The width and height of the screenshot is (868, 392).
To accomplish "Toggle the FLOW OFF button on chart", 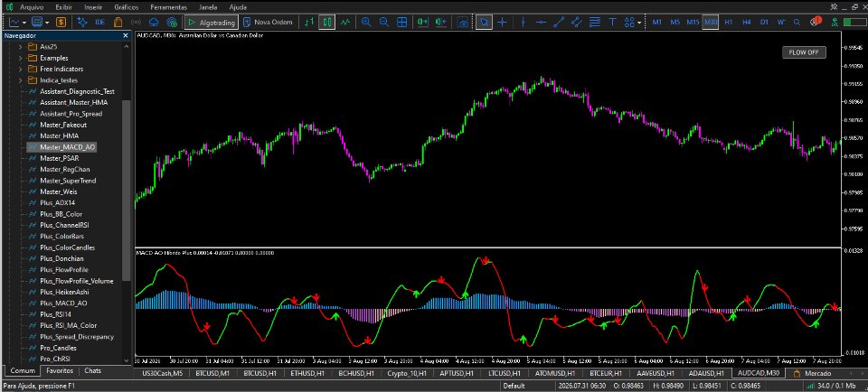I will (804, 52).
